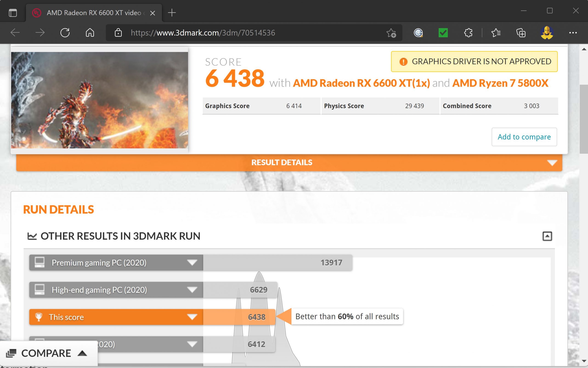Add this page to favorites

[391, 33]
